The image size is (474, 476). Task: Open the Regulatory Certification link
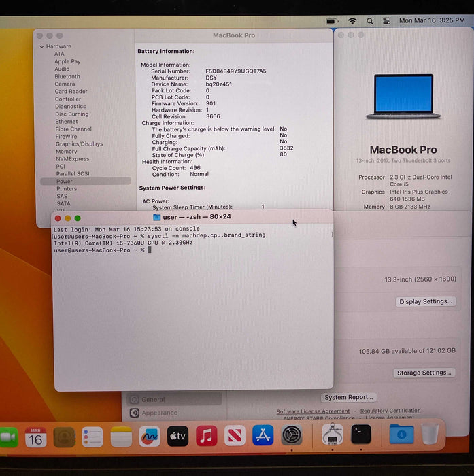[390, 411]
